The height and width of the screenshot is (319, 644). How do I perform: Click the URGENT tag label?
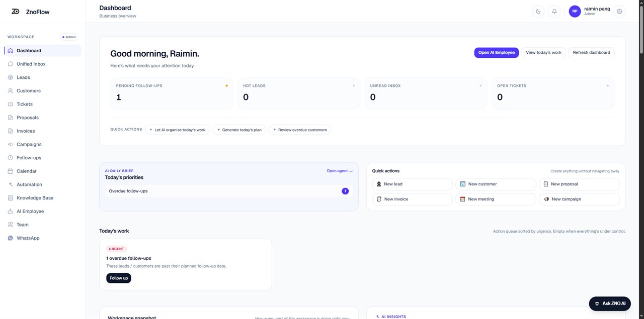(x=117, y=249)
